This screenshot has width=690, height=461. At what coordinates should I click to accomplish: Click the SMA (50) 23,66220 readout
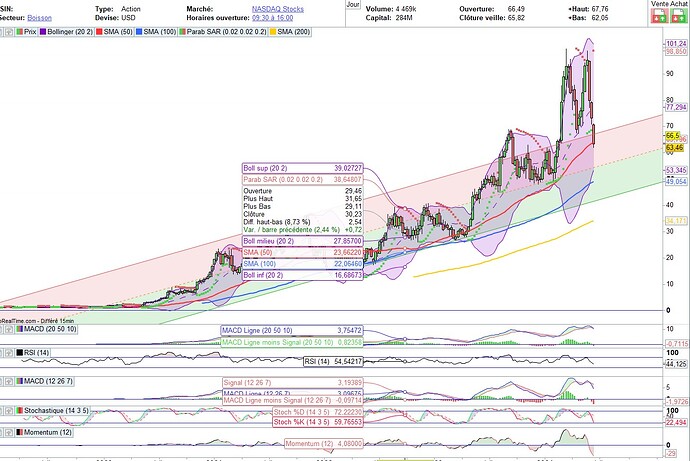(x=303, y=252)
